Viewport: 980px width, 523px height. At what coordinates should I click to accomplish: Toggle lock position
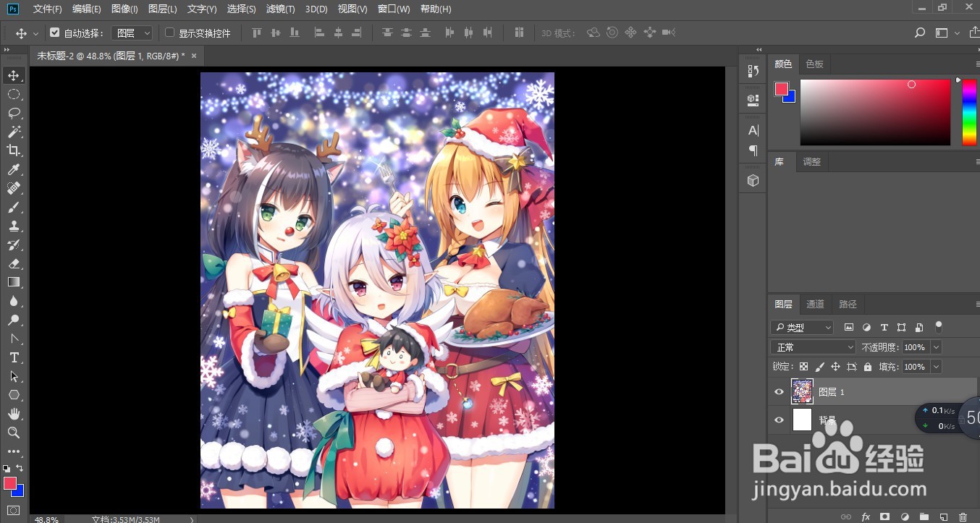[x=835, y=367]
